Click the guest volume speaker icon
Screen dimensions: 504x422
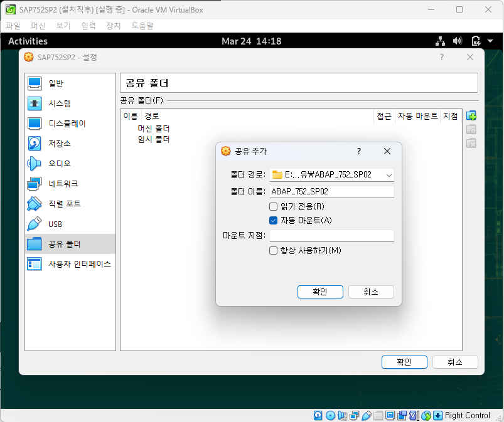(x=458, y=41)
